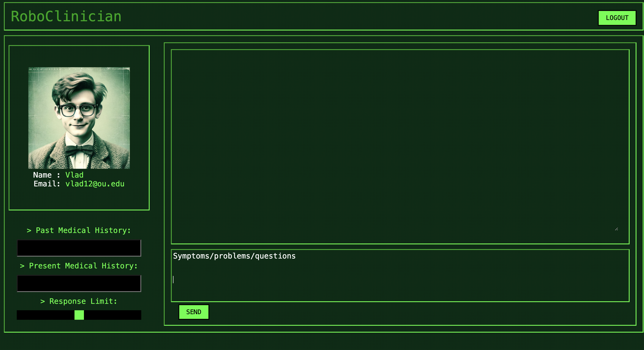Click the Present Medical History label
The width and height of the screenshot is (644, 350).
[79, 265]
